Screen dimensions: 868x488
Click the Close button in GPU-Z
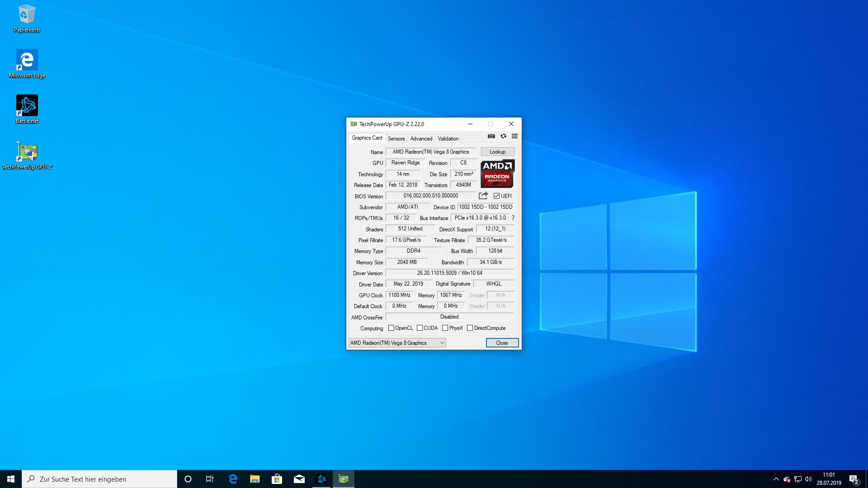pyautogui.click(x=502, y=343)
